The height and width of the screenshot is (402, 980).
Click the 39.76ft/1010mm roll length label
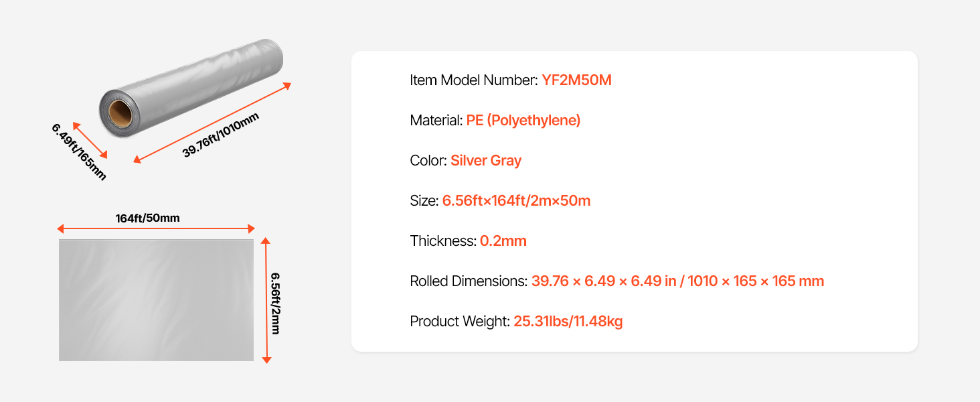[x=220, y=135]
